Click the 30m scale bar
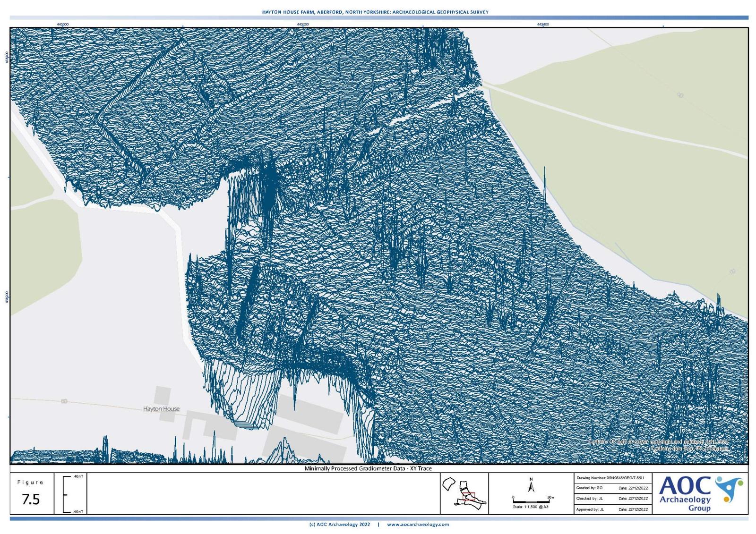This screenshot has height=534, width=756. pyautogui.click(x=531, y=501)
